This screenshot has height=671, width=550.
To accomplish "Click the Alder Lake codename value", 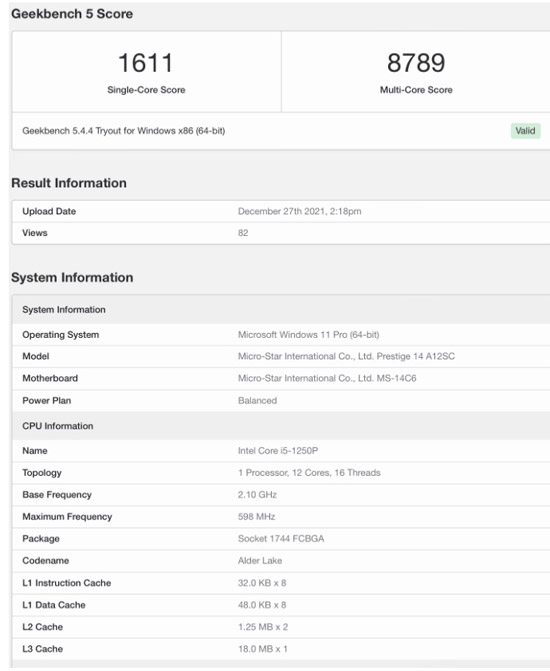I will (x=260, y=561).
